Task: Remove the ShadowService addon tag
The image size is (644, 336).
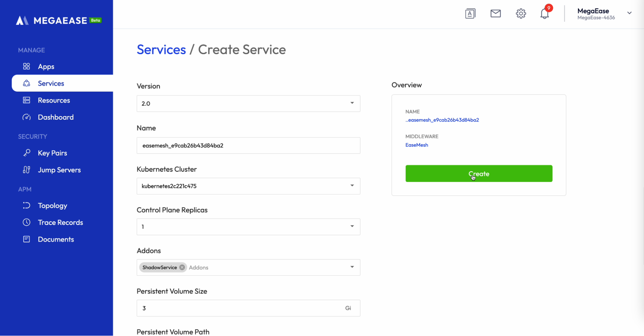Action: click(182, 267)
